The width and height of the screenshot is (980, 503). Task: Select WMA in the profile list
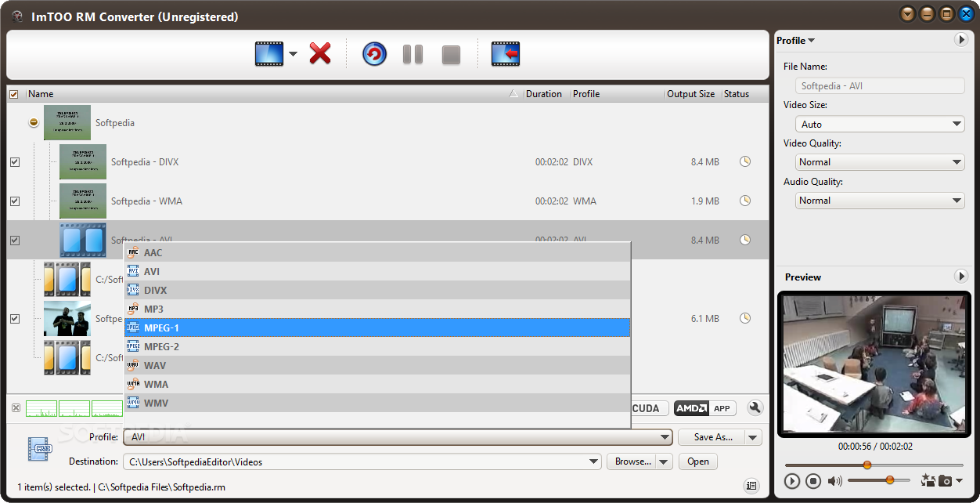[x=377, y=384]
